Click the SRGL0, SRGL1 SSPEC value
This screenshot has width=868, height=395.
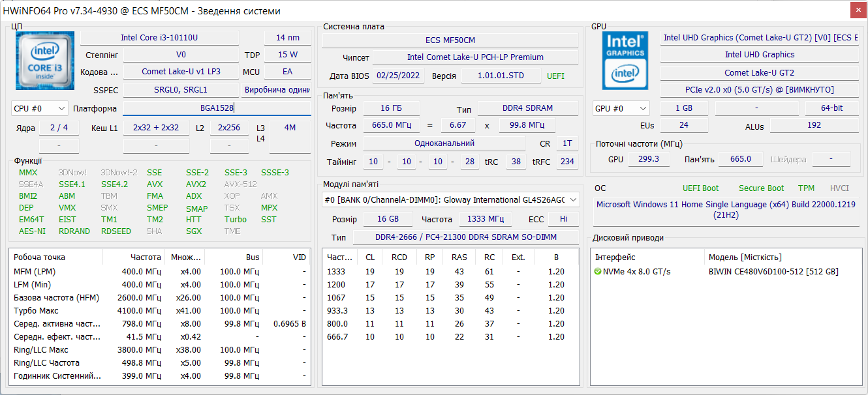[x=181, y=90]
